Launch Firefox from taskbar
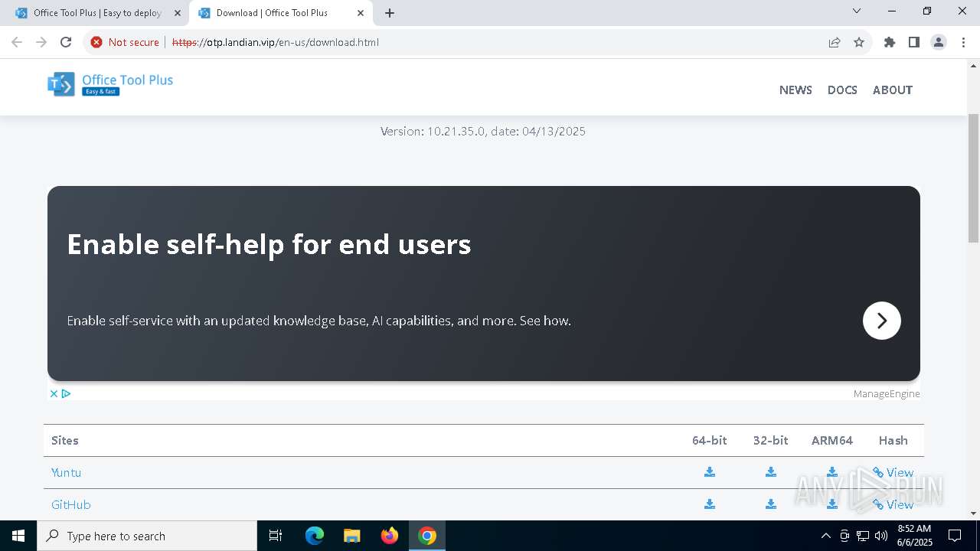The width and height of the screenshot is (980, 551). (390, 536)
